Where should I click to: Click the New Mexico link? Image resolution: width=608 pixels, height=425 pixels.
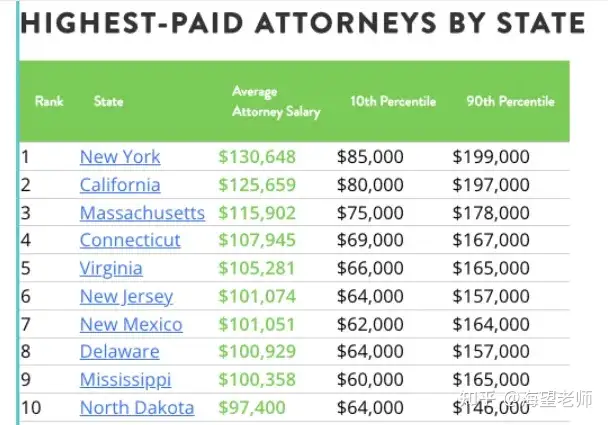pos(131,324)
